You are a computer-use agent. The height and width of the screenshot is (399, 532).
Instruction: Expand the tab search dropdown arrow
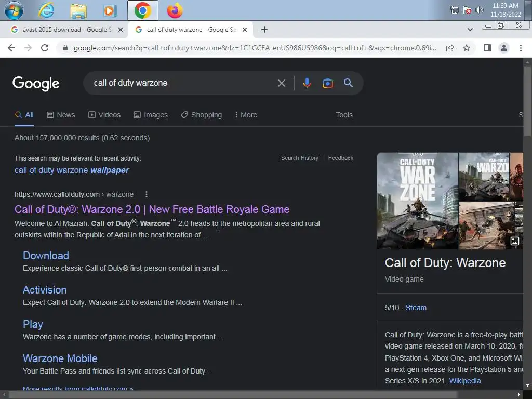[470, 30]
